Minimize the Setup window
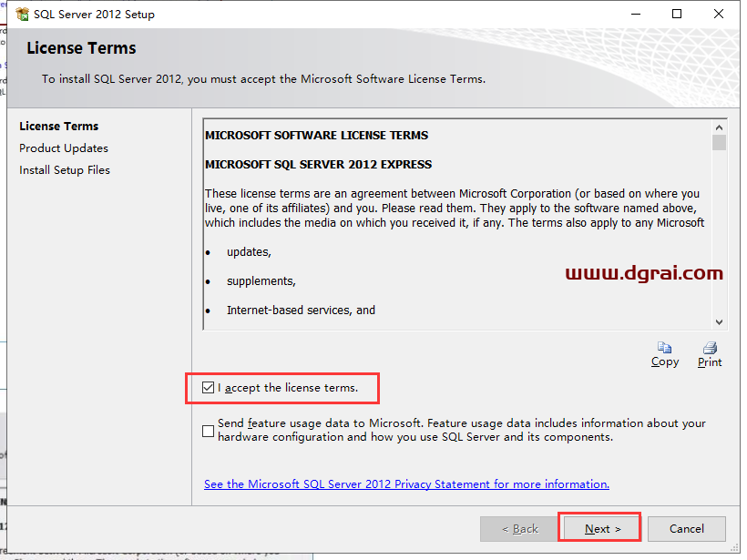The width and height of the screenshot is (747, 560). [x=636, y=14]
